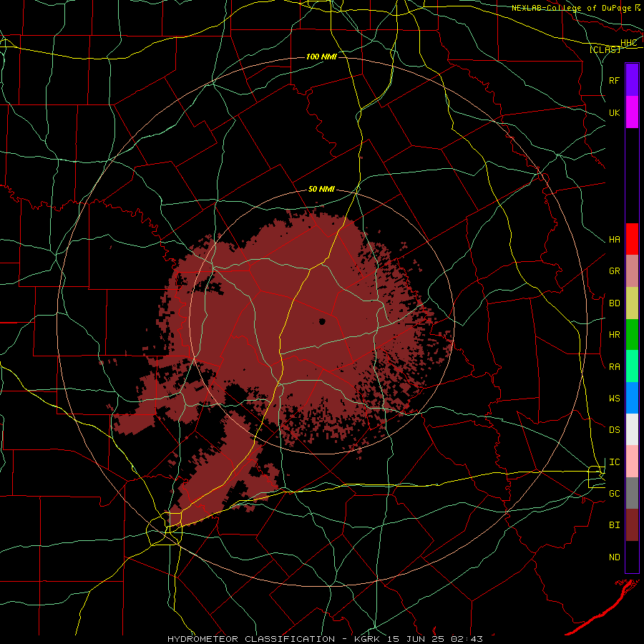Image resolution: width=644 pixels, height=644 pixels.
Task: Click the WS legend label
Action: click(615, 399)
